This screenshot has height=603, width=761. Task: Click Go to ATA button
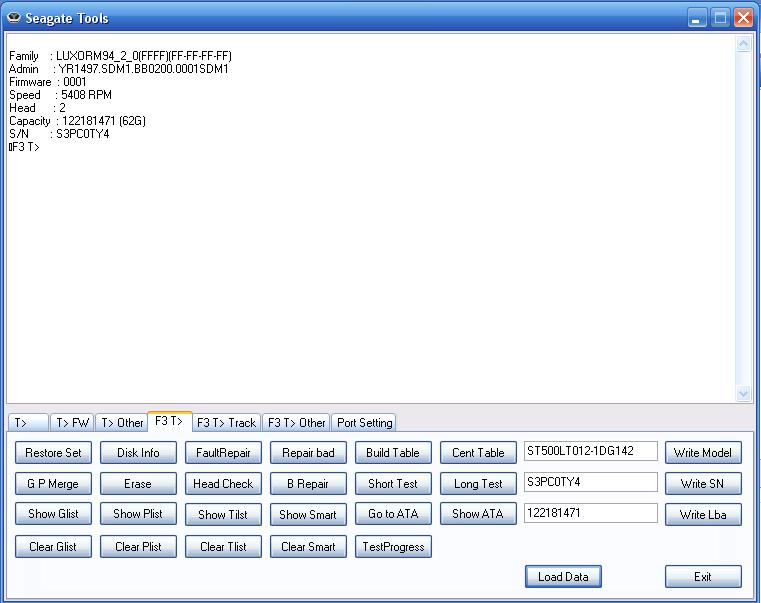(393, 514)
